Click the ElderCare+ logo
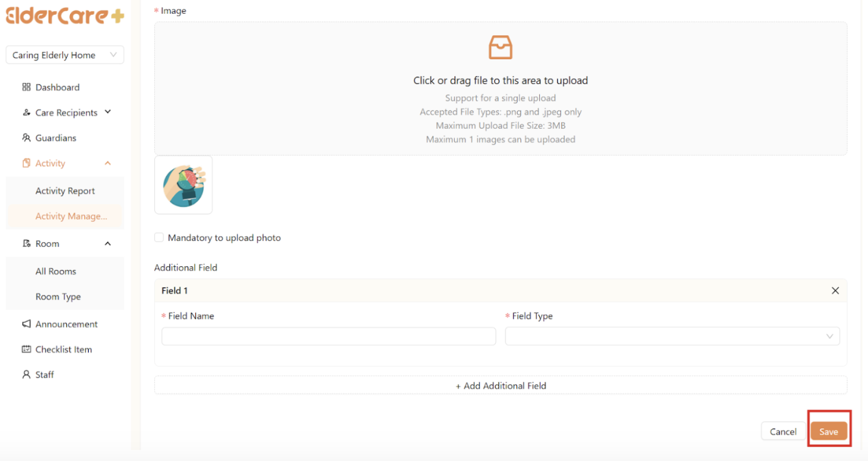Image resolution: width=868 pixels, height=461 pixels. 64,16
